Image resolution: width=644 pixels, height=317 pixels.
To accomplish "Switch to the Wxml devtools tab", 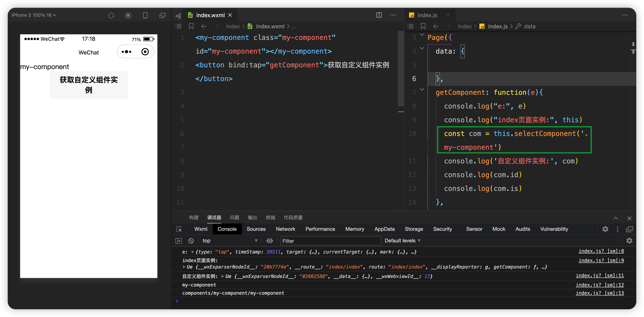I will (201, 229).
